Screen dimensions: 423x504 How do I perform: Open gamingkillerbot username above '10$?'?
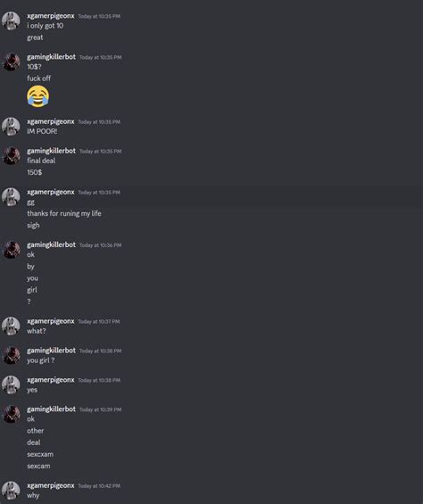(x=51, y=57)
